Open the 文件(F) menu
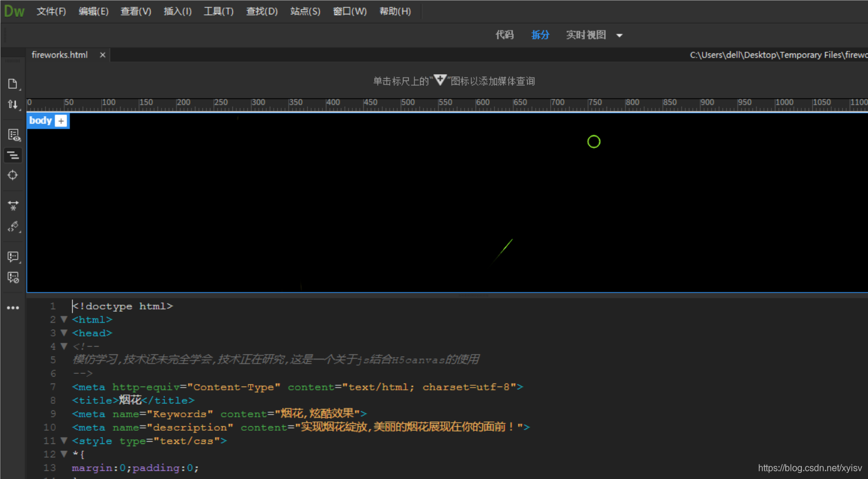Viewport: 868px width, 479px height. [x=51, y=12]
